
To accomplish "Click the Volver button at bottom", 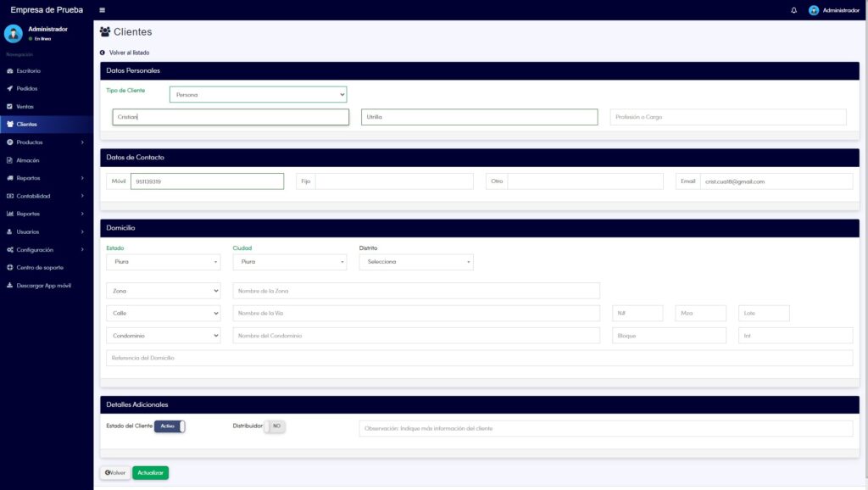I will 115,473.
